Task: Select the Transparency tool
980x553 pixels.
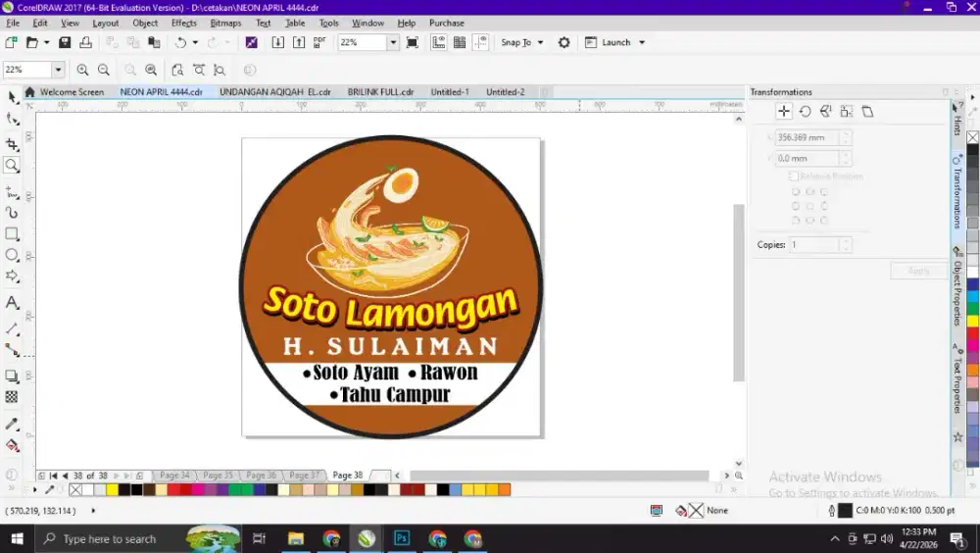Action: (x=12, y=397)
